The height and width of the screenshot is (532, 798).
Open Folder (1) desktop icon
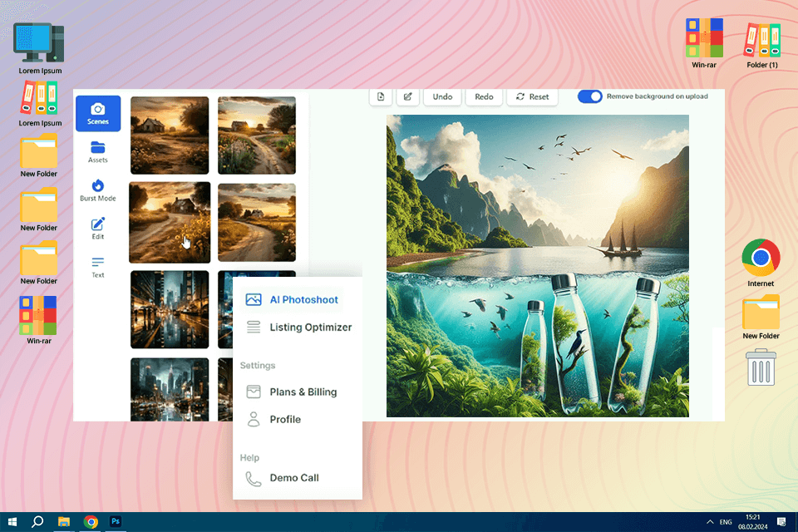762,46
